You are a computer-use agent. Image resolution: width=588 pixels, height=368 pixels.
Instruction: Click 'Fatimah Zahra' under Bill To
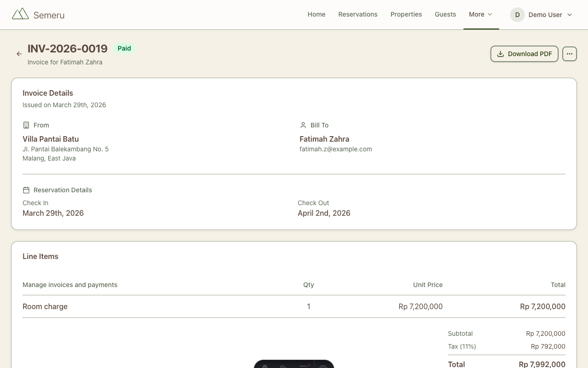(x=324, y=139)
